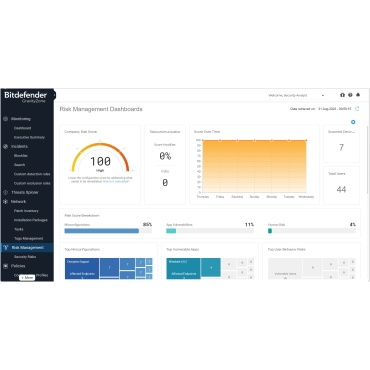Screen dimensions: 370x370
Task: Click the Top Misconfigurations heading
Action: pos(82,249)
